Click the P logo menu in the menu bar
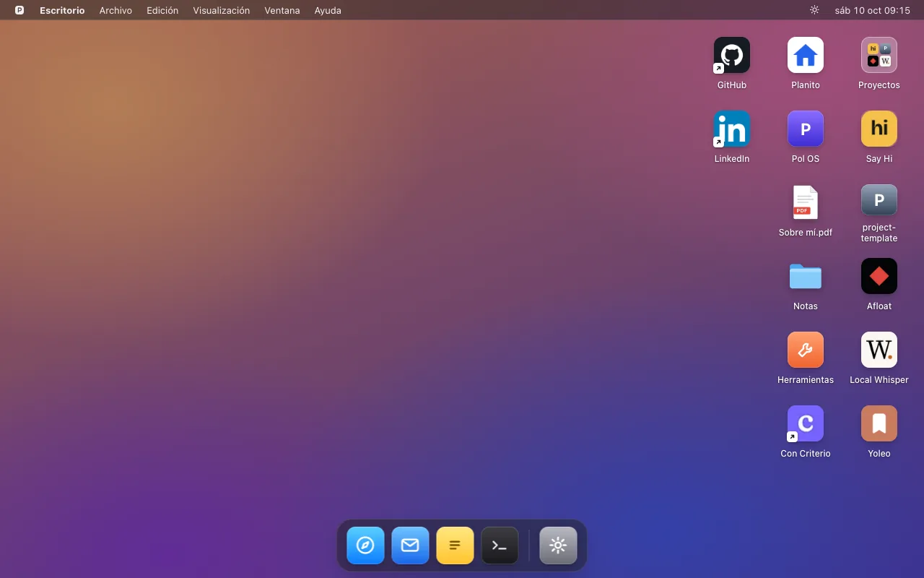 tap(19, 10)
